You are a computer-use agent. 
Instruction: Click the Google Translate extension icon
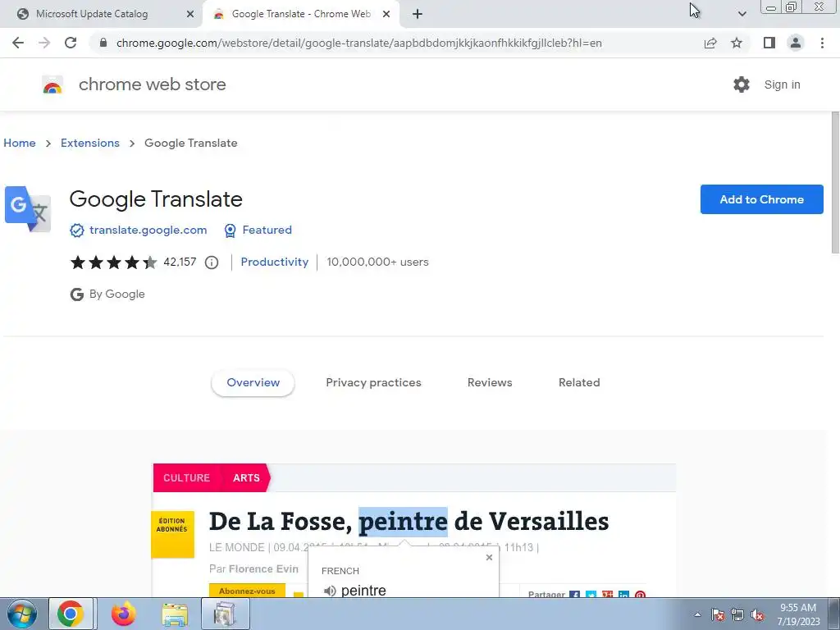(28, 209)
